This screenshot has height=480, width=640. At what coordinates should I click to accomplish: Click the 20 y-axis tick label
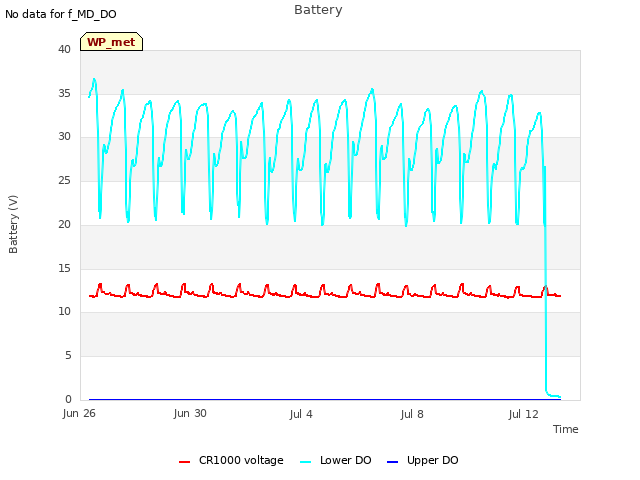64,224
